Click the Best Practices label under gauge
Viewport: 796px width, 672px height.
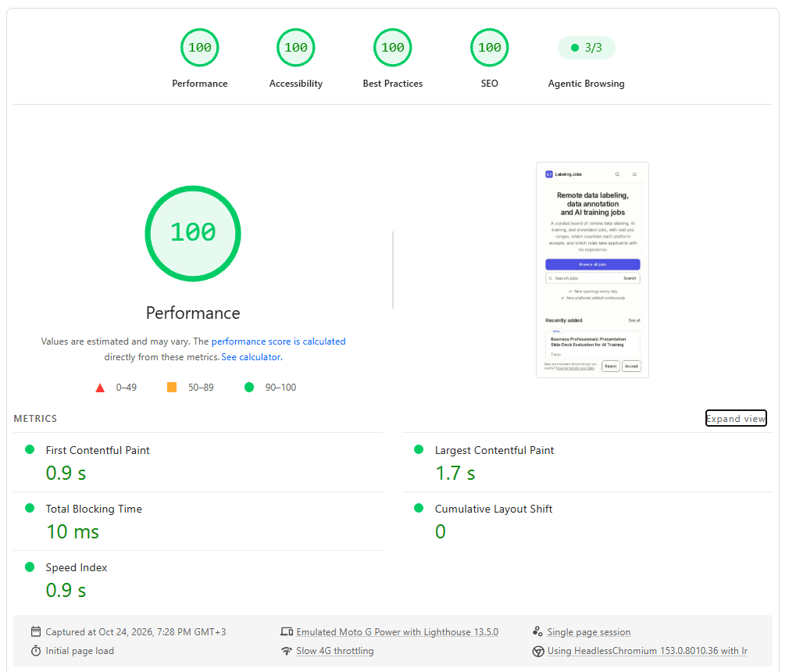pos(392,84)
